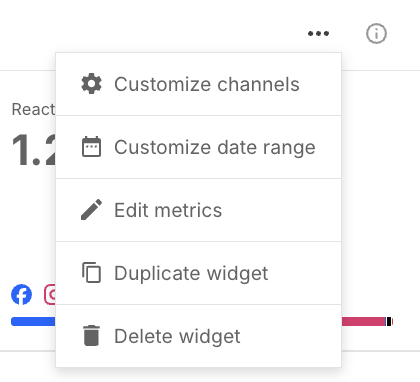Click the small black segment at bar end
The image size is (420, 382).
(x=389, y=321)
